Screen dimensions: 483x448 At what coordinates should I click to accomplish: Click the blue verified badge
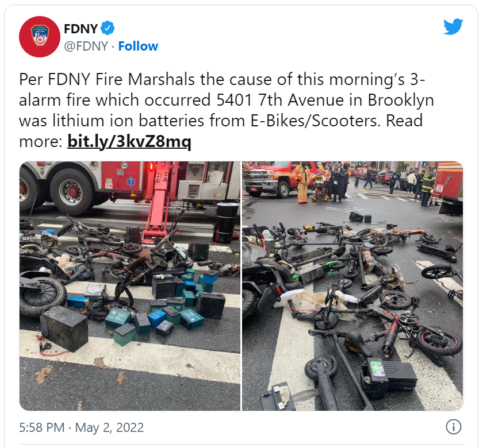pos(108,28)
